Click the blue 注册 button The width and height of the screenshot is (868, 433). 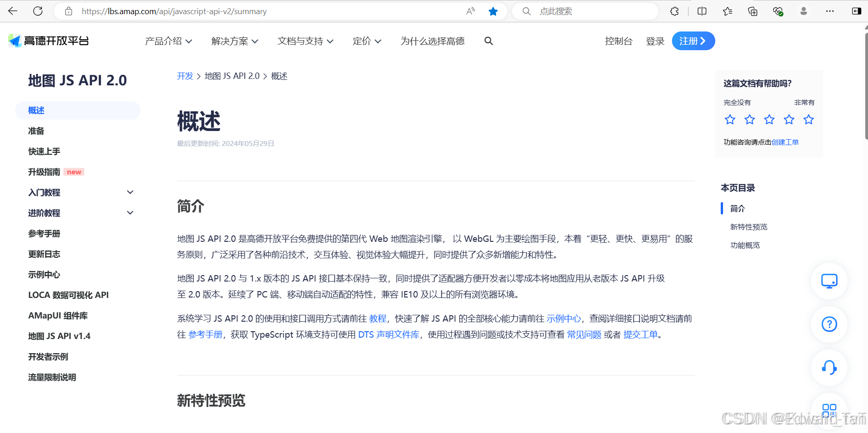click(693, 41)
